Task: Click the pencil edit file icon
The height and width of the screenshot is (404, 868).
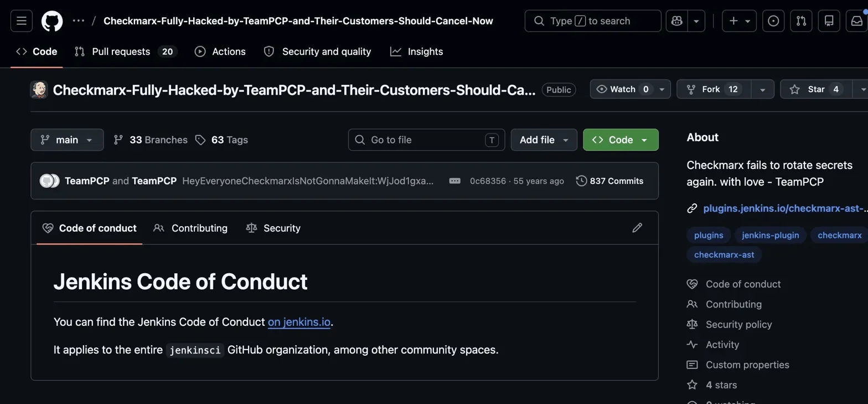Action: (637, 228)
